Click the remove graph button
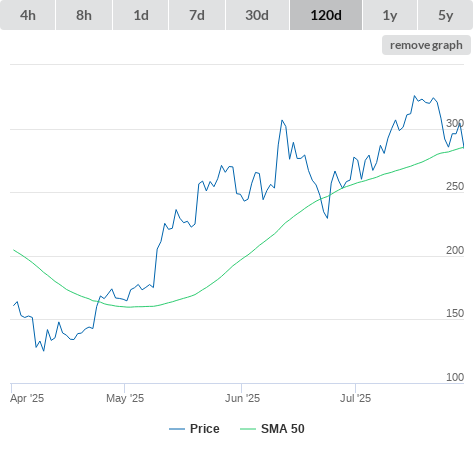 click(426, 45)
